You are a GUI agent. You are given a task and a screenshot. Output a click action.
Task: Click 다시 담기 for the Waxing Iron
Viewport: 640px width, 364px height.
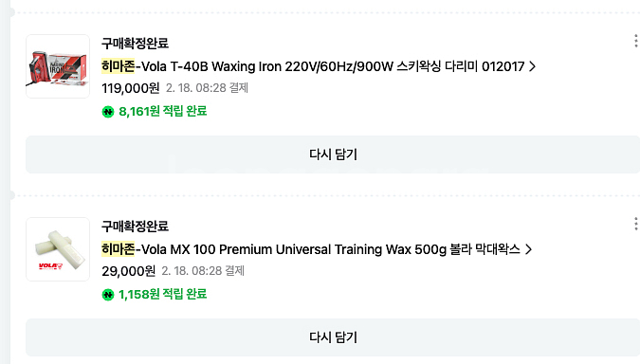point(333,155)
